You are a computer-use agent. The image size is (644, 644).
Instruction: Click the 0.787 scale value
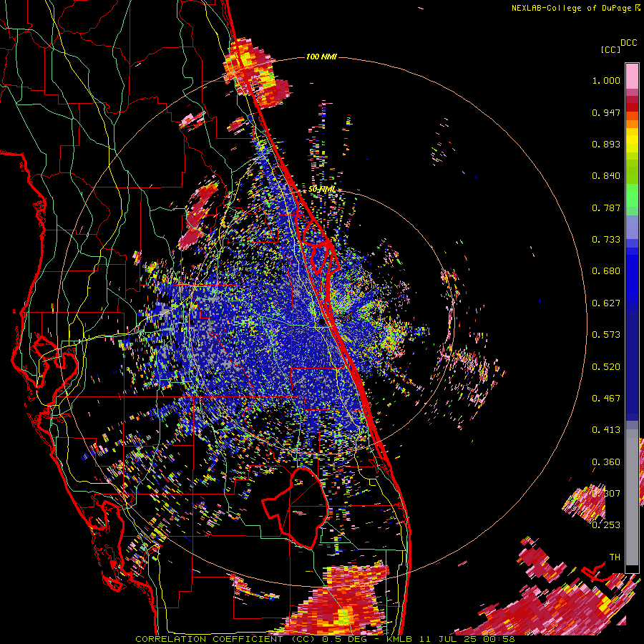point(606,208)
